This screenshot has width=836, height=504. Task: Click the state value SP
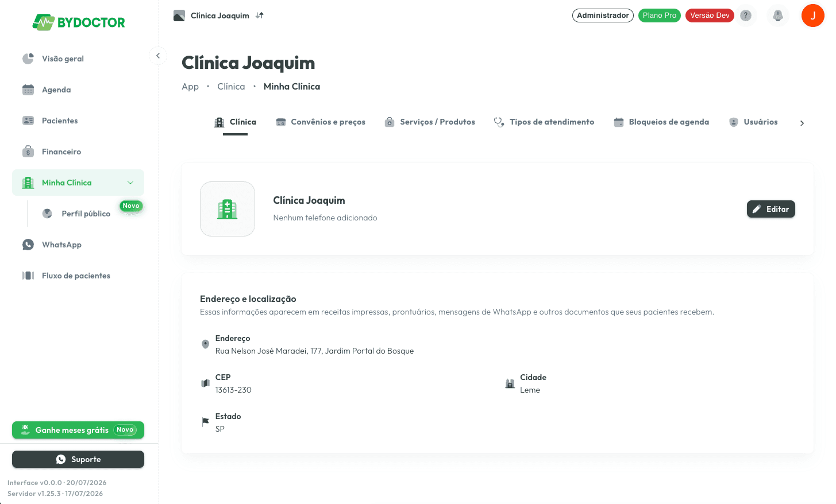coord(220,429)
